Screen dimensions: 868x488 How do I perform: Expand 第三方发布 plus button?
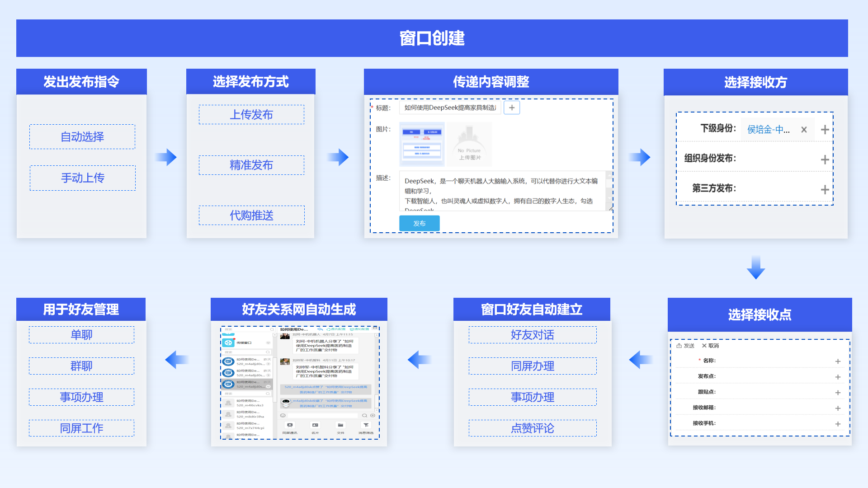825,189
